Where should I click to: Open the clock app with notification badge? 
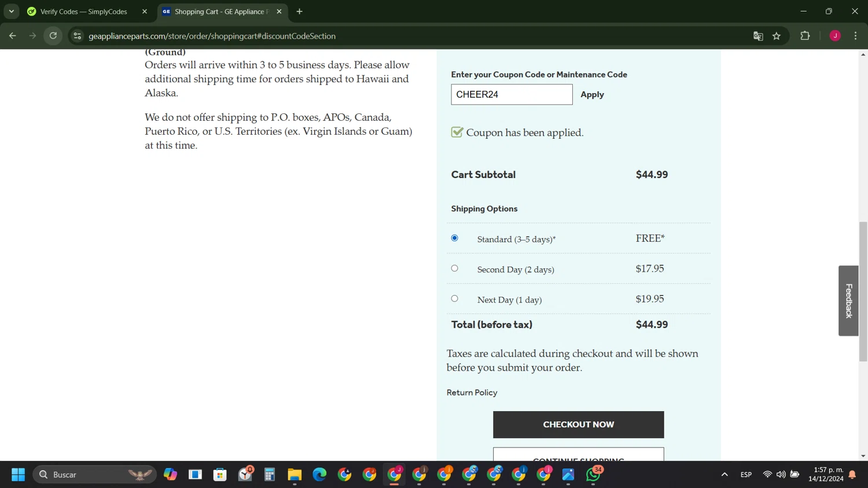(245, 475)
